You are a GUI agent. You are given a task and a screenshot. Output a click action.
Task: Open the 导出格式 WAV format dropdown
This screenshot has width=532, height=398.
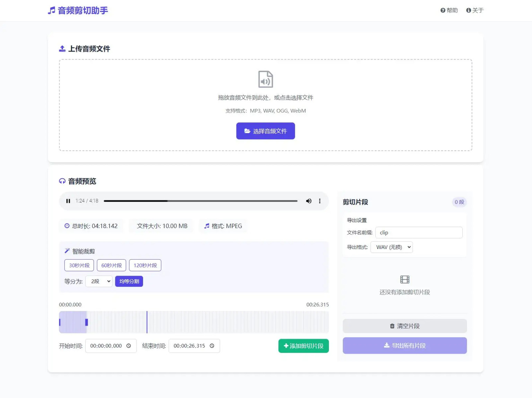click(x=392, y=247)
